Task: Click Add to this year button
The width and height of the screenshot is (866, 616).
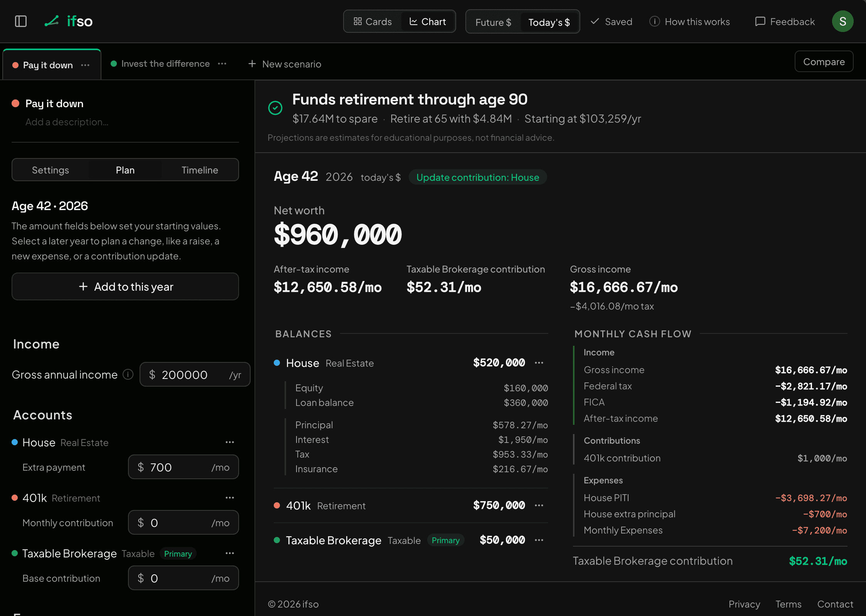Action: tap(125, 286)
